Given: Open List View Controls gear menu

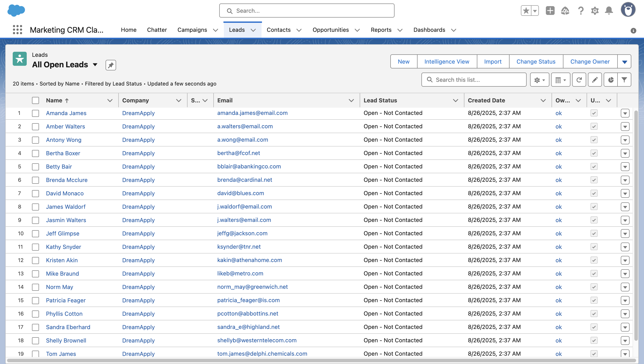Looking at the screenshot, I should (540, 80).
